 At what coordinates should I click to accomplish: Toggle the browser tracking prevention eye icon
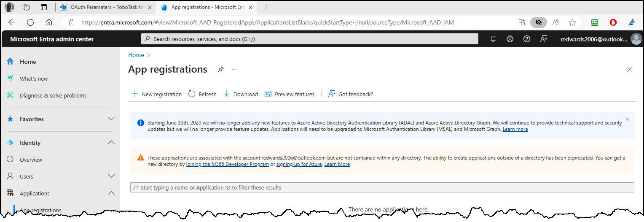coord(538,22)
